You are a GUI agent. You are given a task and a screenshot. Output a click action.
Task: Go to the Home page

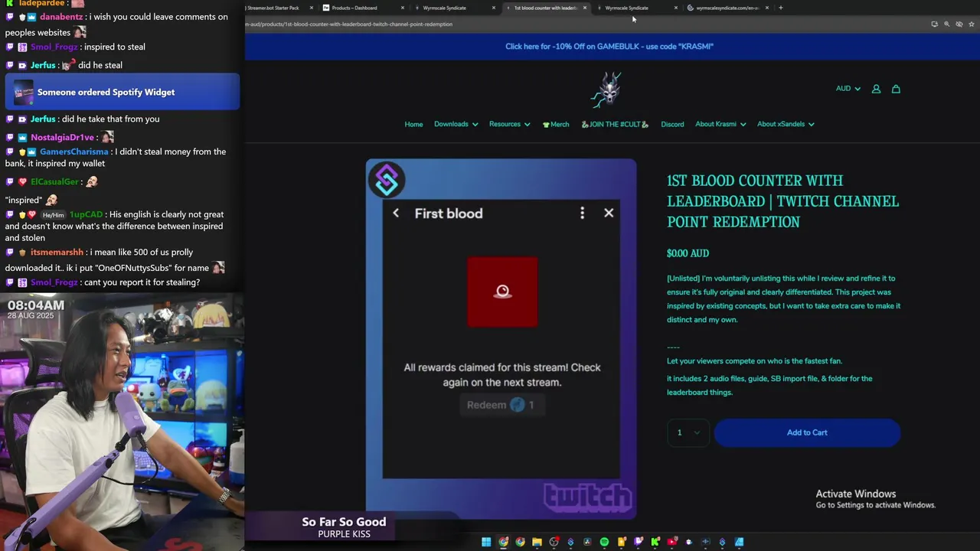tap(413, 124)
